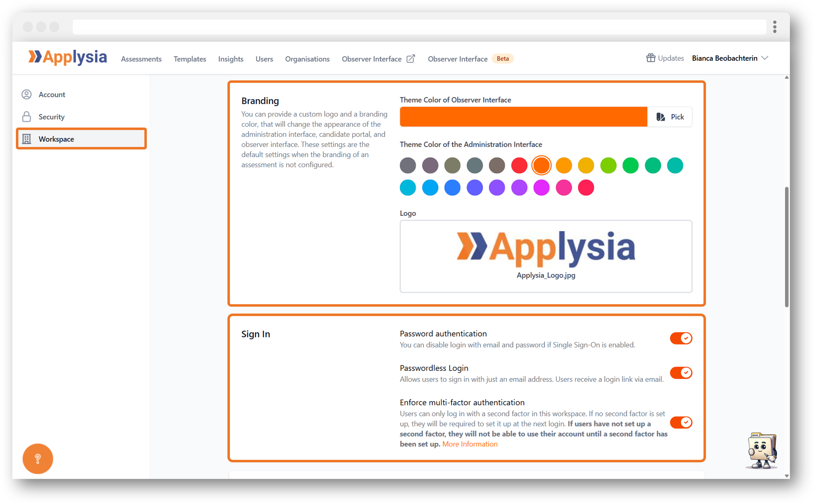Viewport: 815px width, 504px height.
Task: Select the cyan swatch starting the second row
Action: [408, 188]
